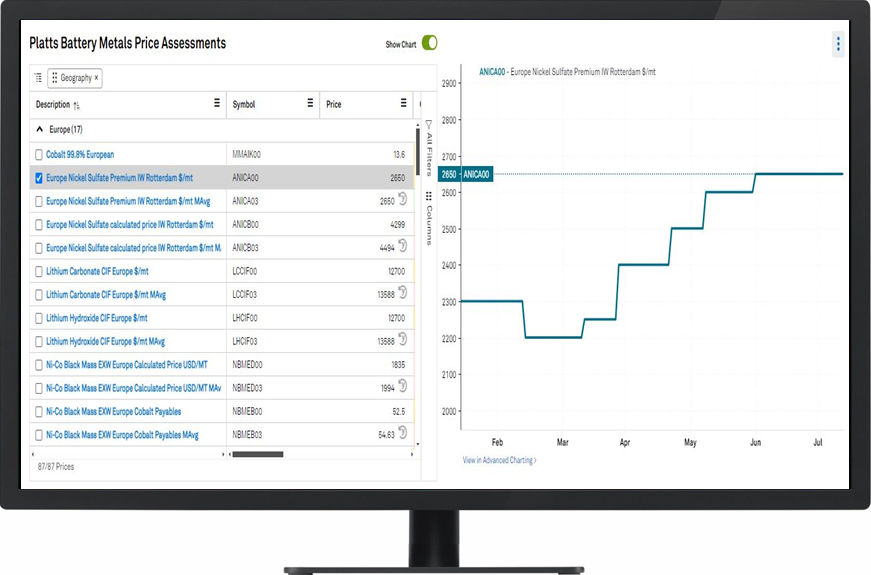
Task: Click the history icon beside price 54.63
Action: (403, 432)
